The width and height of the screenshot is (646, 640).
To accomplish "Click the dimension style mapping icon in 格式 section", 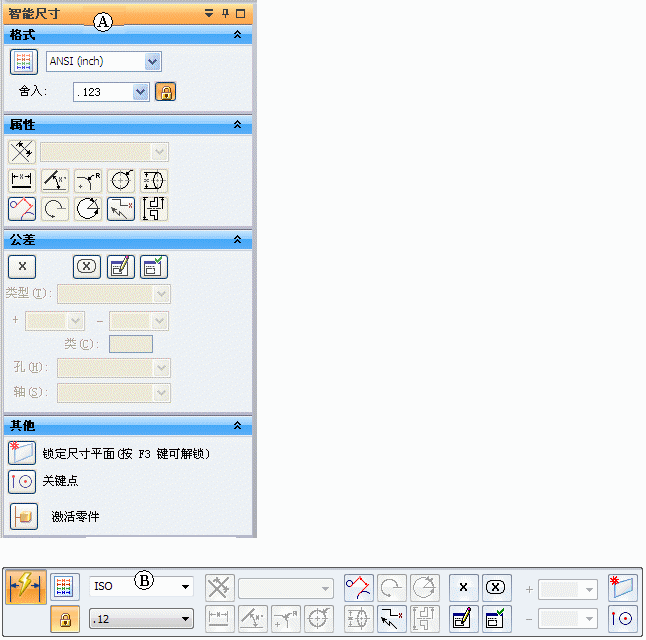I will pyautogui.click(x=23, y=61).
